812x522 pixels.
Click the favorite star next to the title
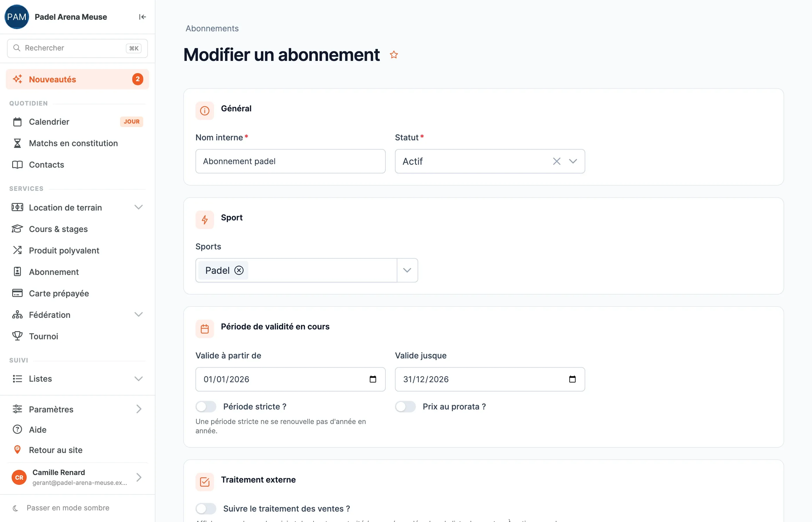(x=394, y=55)
